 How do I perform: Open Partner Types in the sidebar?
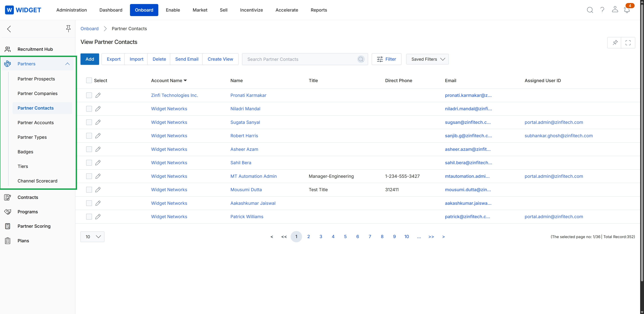[32, 137]
